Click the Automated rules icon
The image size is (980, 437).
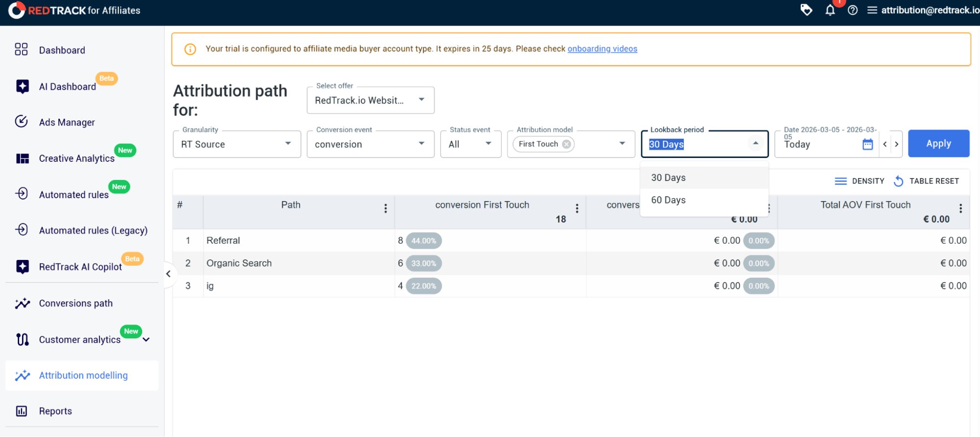point(22,194)
